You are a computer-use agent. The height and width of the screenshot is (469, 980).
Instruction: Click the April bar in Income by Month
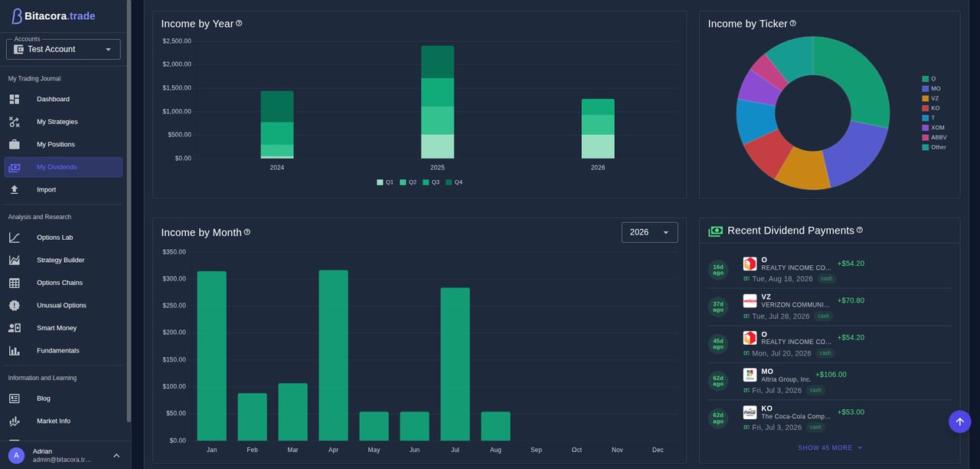pos(333,356)
